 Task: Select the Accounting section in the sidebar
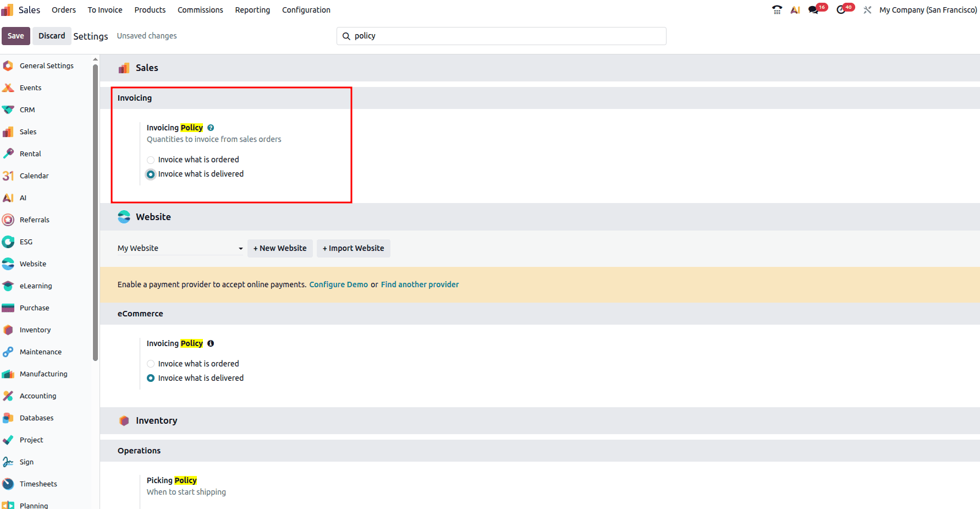pos(38,396)
